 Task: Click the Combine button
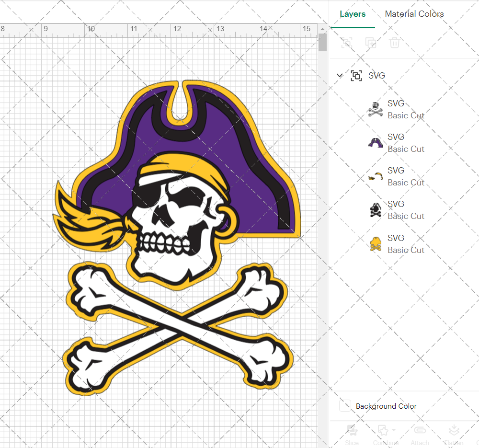(x=386, y=435)
